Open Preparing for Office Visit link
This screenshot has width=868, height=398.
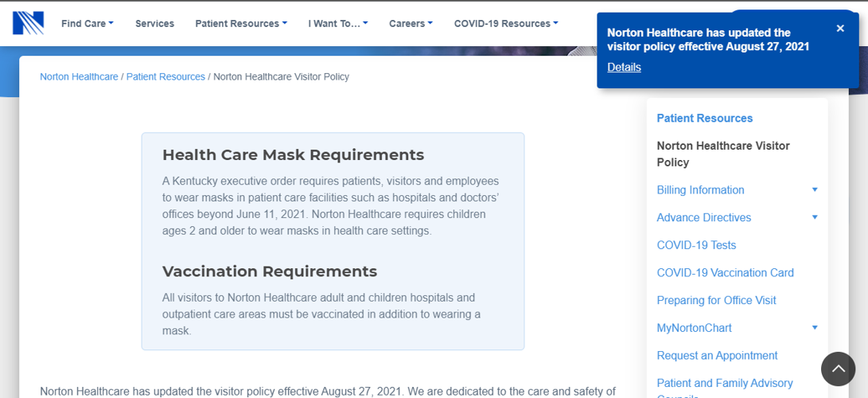click(716, 301)
